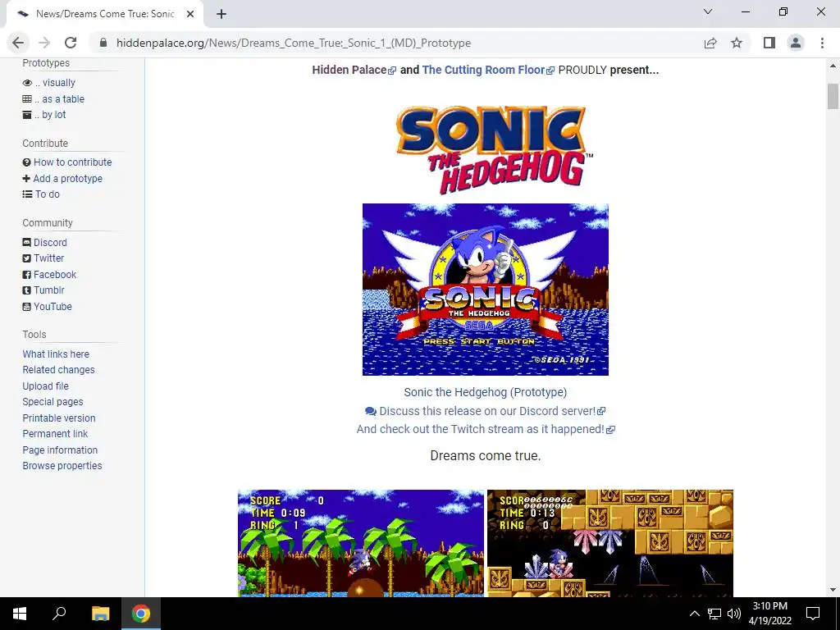This screenshot has width=840, height=630.
Task: Open the Chrome profile avatar
Action: tap(796, 43)
